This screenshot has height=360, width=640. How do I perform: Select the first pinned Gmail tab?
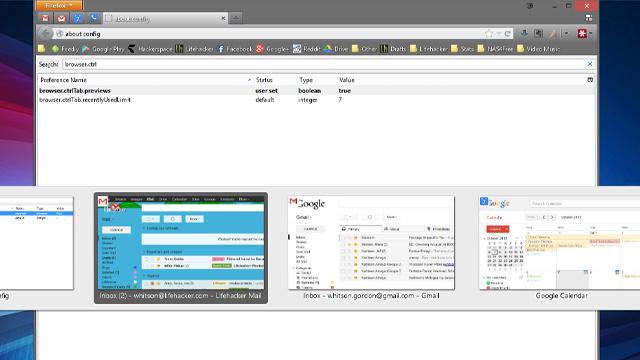point(45,18)
